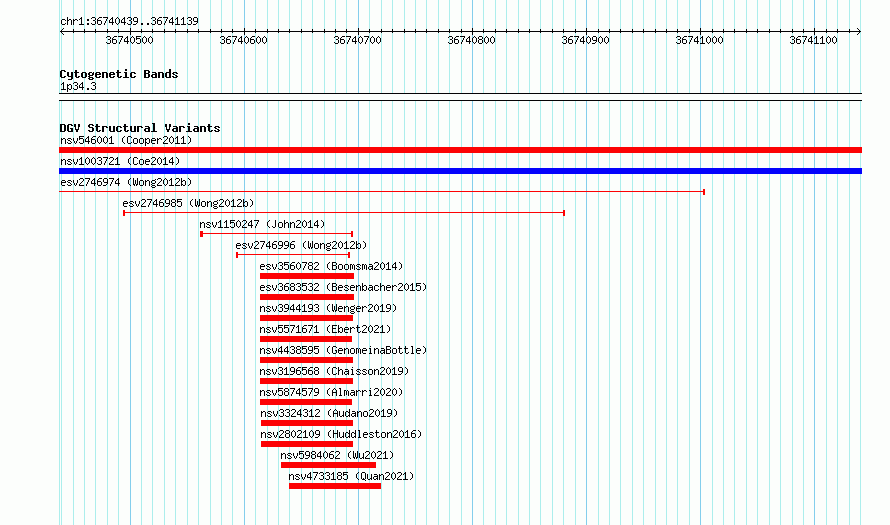Viewport: 890px width, 525px height.
Task: Open nsv5874579 (Almarri2020) label
Action: 331,392
